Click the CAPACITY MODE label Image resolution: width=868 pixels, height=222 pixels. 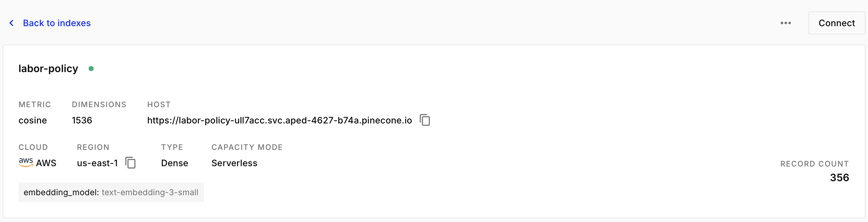[247, 147]
